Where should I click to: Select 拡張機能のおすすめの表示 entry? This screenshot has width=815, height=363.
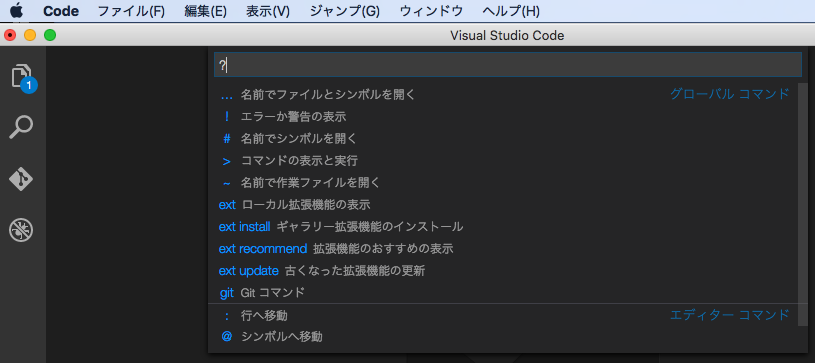click(504, 249)
